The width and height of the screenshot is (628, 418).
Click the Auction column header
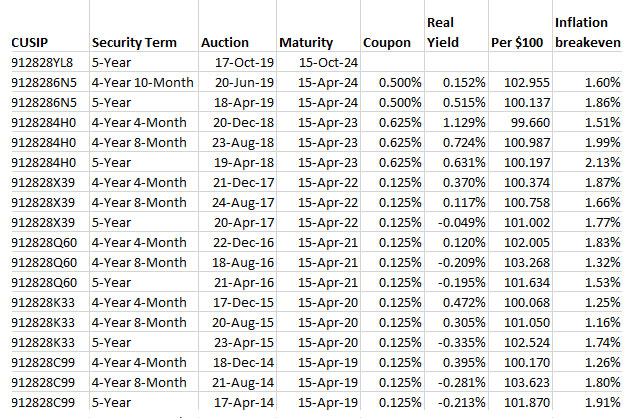tap(226, 43)
